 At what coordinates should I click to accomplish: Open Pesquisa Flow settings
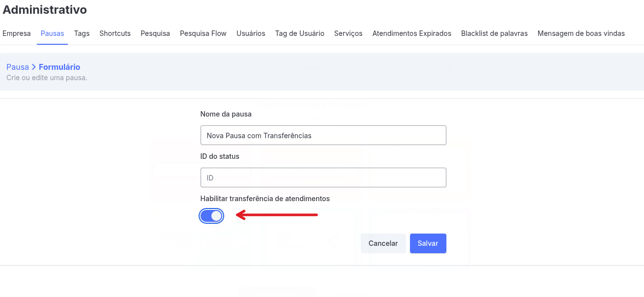click(x=203, y=33)
